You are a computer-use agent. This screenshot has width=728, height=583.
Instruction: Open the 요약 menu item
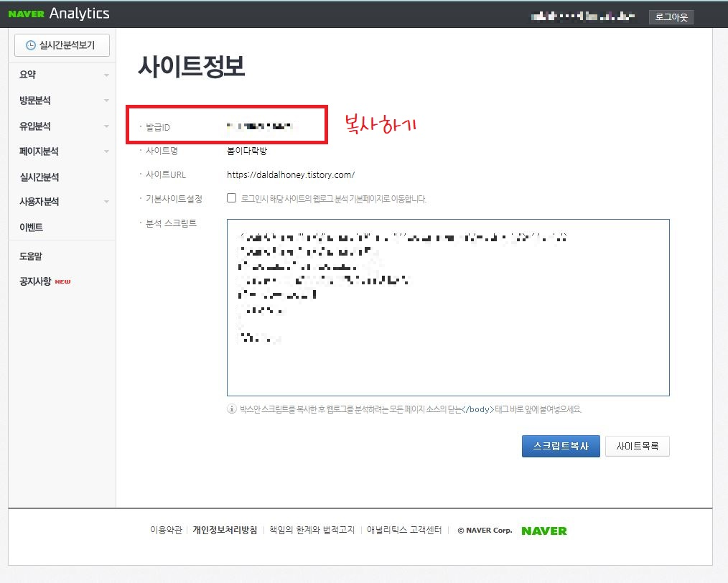point(27,75)
